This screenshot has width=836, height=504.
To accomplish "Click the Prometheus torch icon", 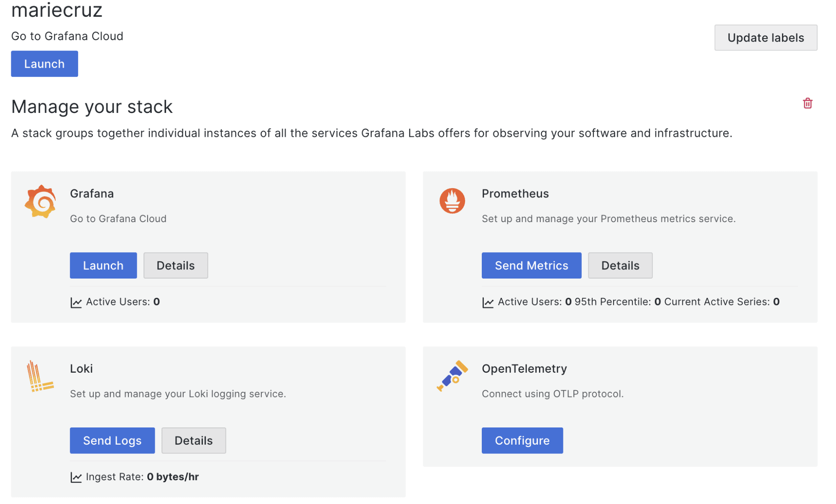I will [452, 201].
